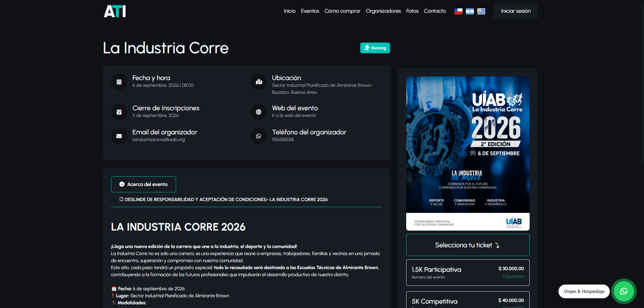The height and width of the screenshot is (308, 644).
Task: Choose the 1,5K Participativa ticket
Action: [x=468, y=272]
